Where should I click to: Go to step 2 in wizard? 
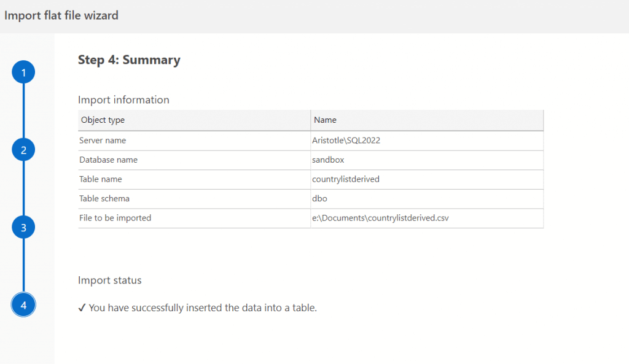23,150
